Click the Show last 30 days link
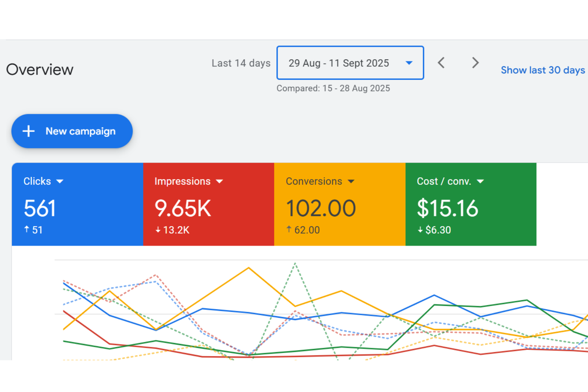 [542, 70]
